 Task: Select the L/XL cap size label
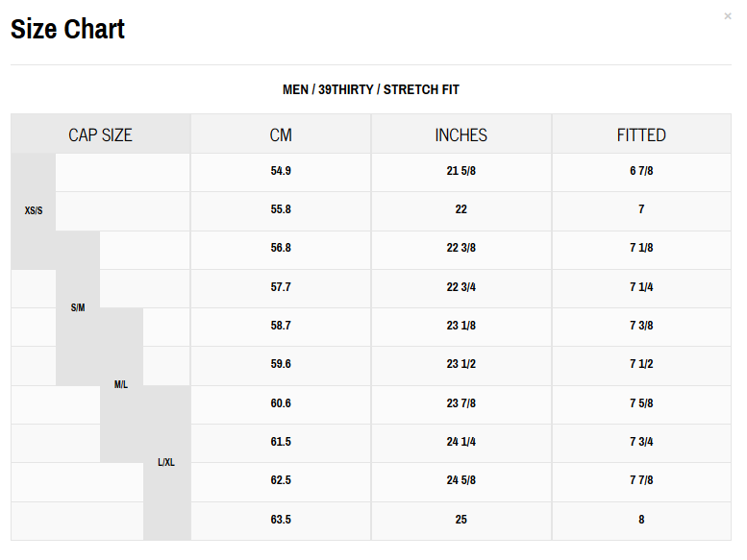(166, 462)
